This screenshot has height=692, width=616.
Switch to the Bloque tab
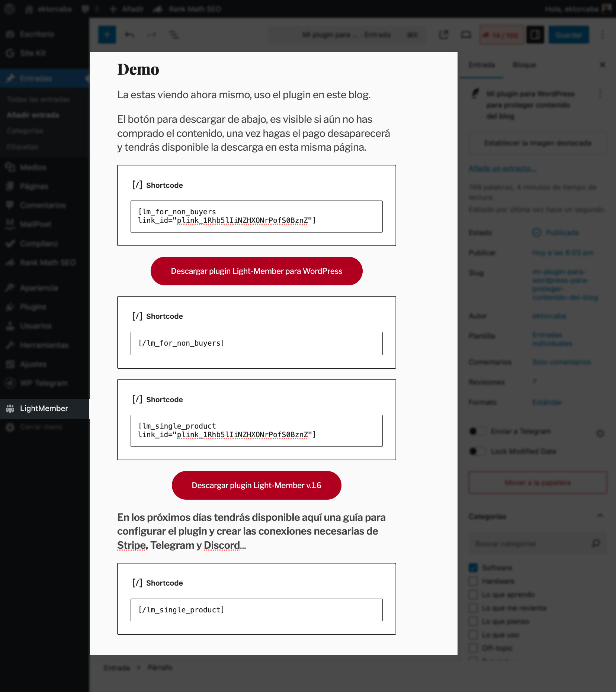pyautogui.click(x=524, y=65)
